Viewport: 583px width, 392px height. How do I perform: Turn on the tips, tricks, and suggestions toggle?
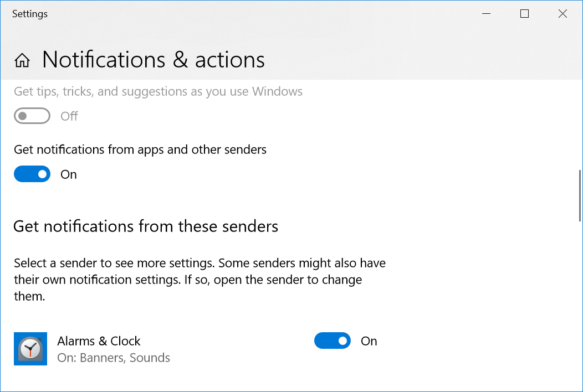pyautogui.click(x=32, y=116)
